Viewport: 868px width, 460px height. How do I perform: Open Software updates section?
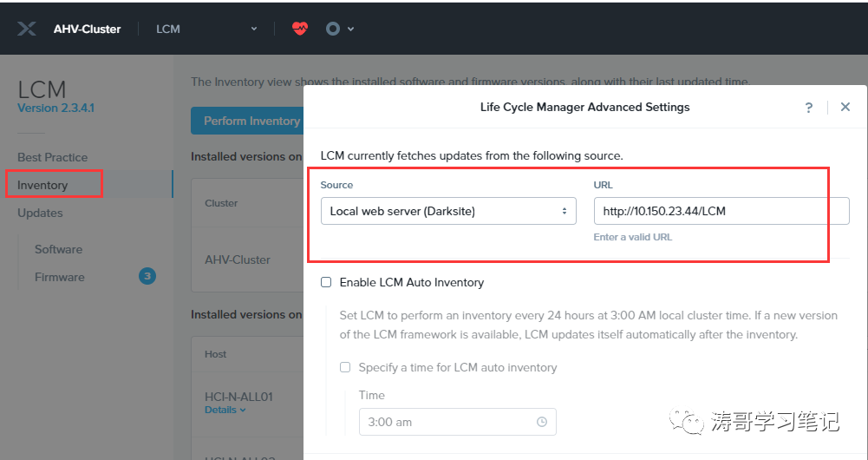(x=59, y=249)
